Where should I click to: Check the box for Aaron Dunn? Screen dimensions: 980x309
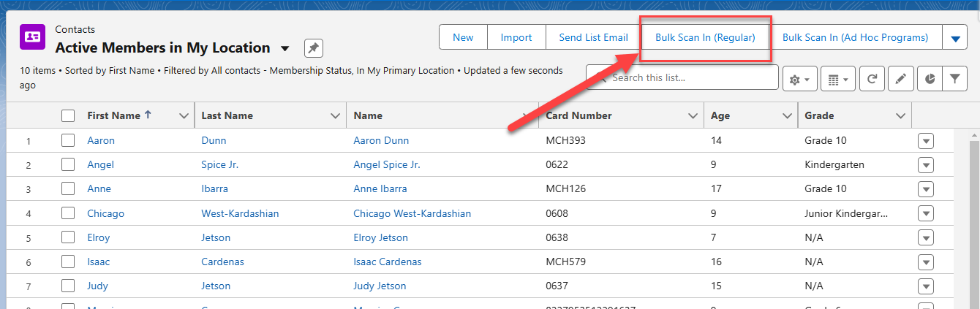(x=68, y=140)
